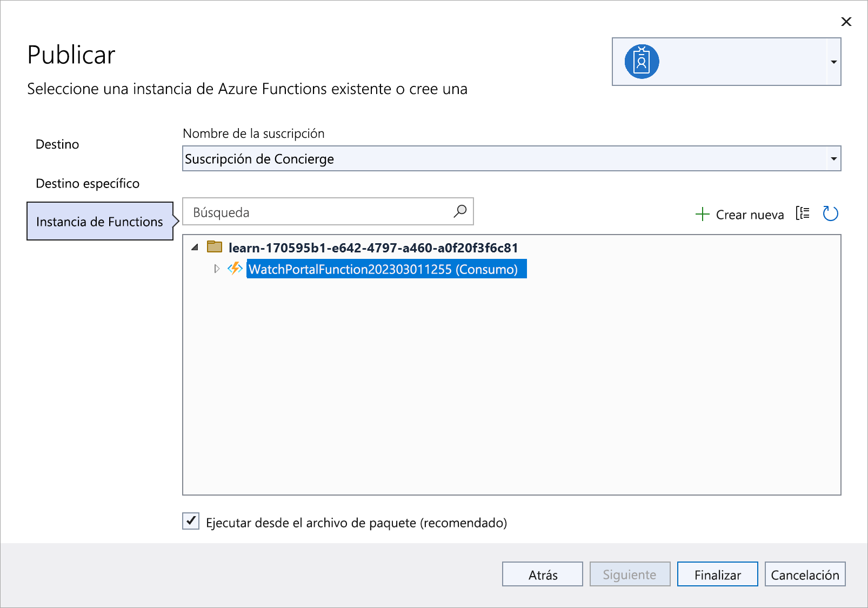The image size is (868, 608).
Task: Open the account selector dropdown arrow
Action: pos(833,62)
